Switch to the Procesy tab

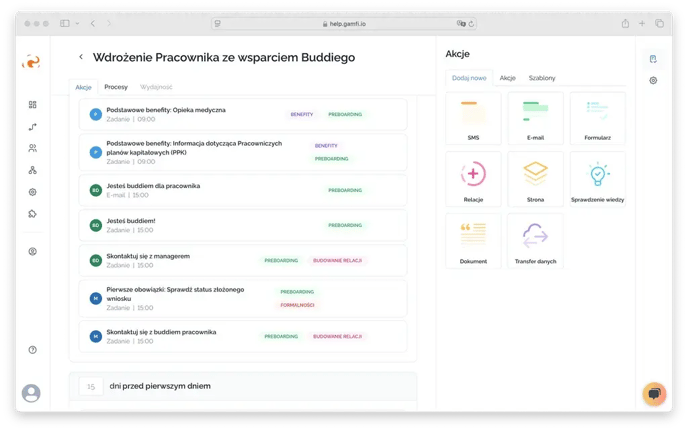pyautogui.click(x=116, y=87)
